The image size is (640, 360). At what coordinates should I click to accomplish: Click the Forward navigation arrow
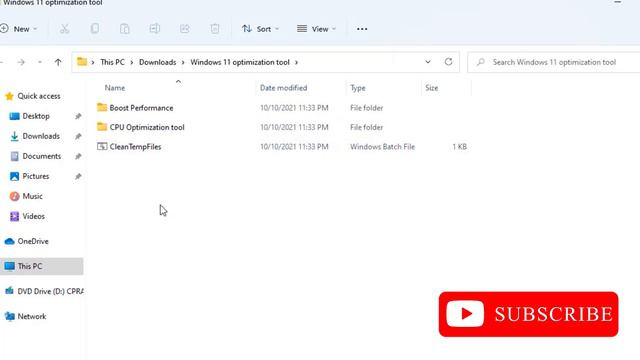[21, 62]
